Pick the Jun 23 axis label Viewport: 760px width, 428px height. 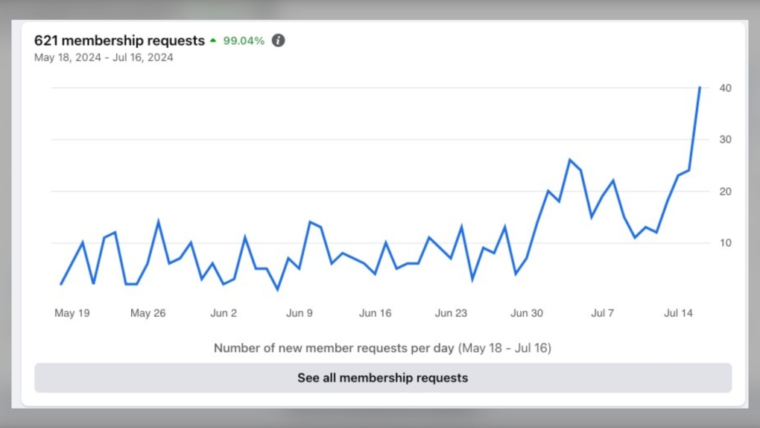pyautogui.click(x=451, y=313)
